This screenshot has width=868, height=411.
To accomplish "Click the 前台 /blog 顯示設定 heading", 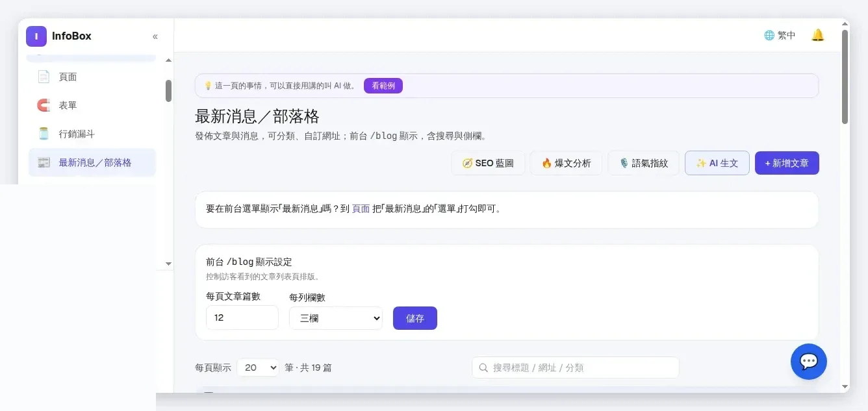I will click(249, 262).
